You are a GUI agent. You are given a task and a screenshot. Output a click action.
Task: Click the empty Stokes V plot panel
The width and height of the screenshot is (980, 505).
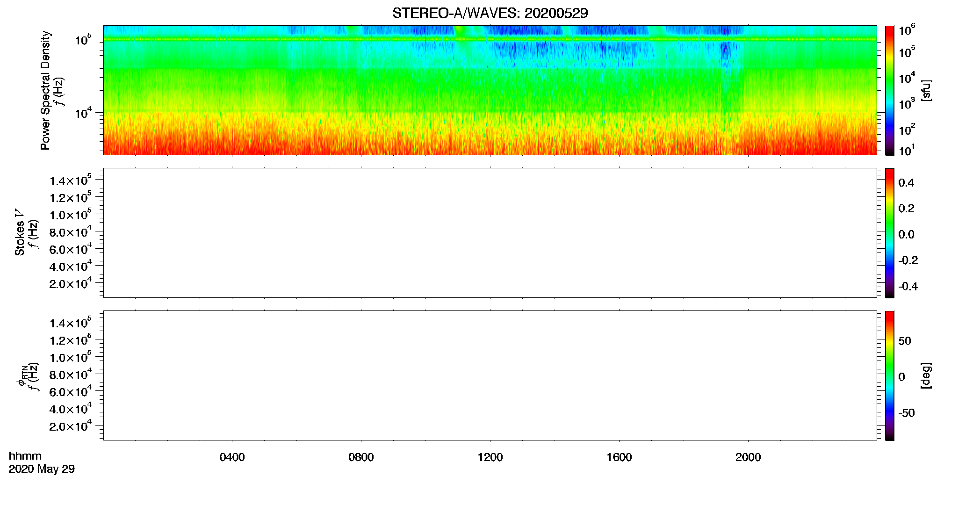(490, 233)
